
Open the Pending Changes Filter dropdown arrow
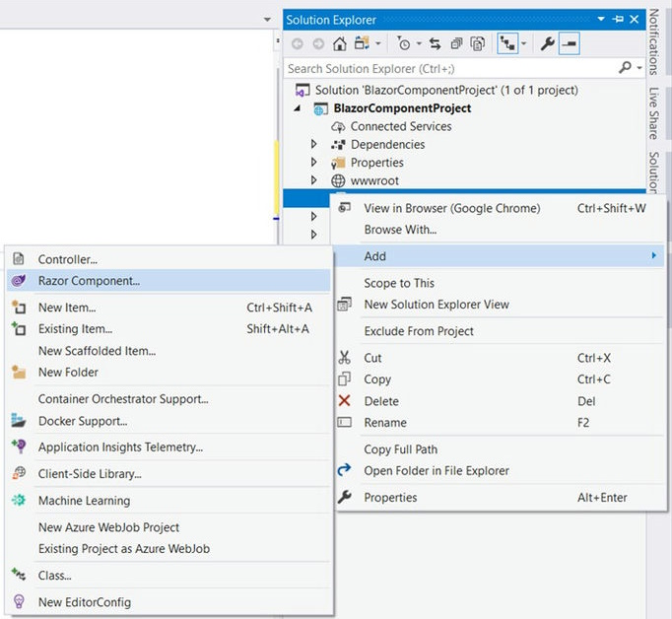click(x=419, y=43)
